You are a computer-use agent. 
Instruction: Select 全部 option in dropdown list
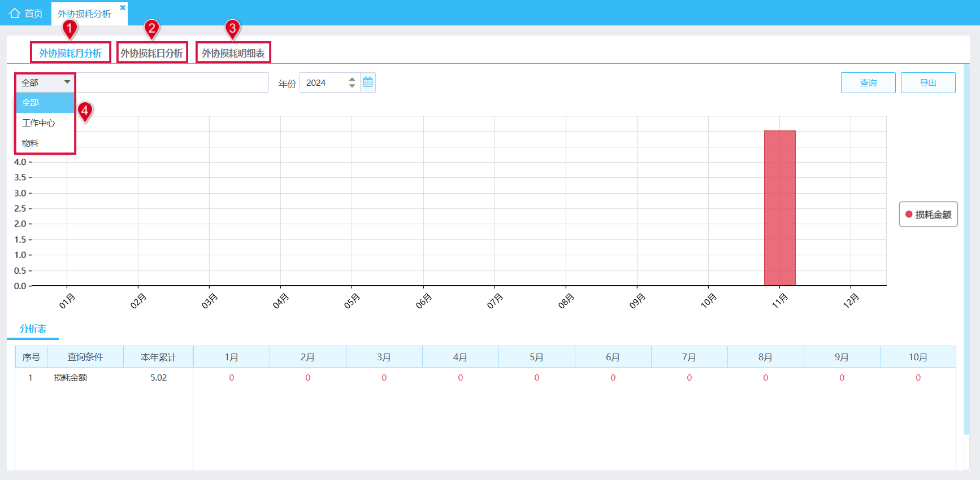(x=45, y=103)
